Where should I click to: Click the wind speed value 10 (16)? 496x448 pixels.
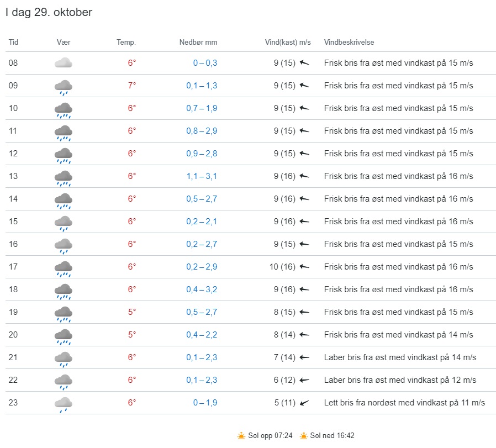pos(282,267)
